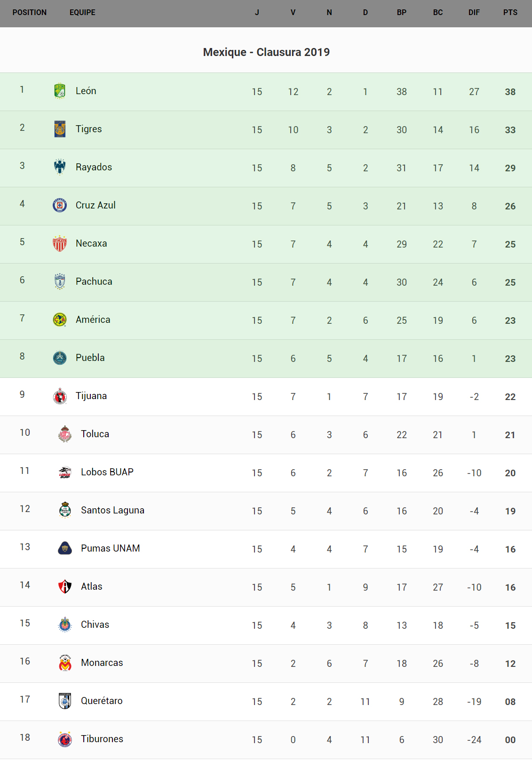The height and width of the screenshot is (761, 532).
Task: Click the Tiburones team logo
Action: pyautogui.click(x=65, y=739)
